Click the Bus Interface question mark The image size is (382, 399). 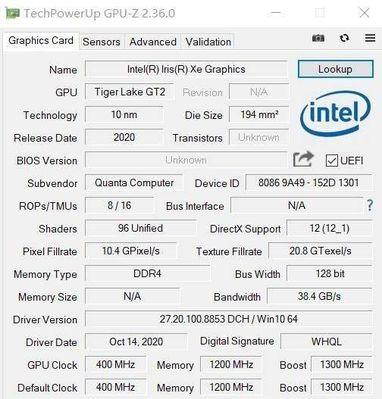(370, 205)
